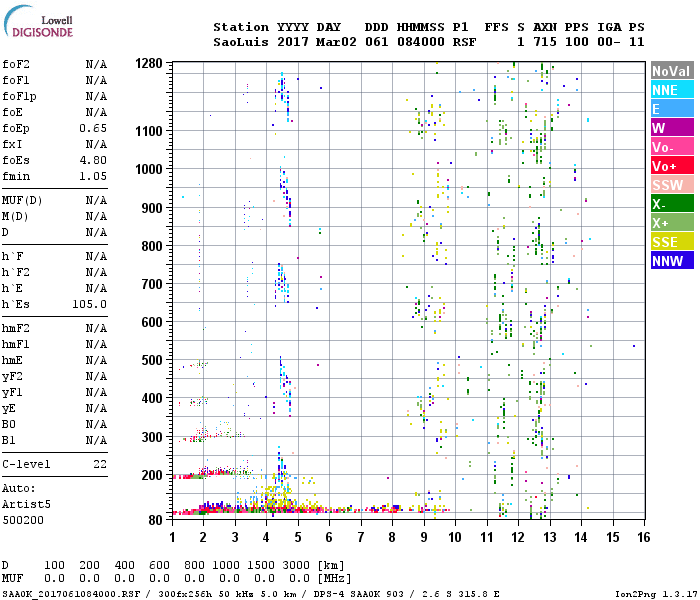Click the Lowell Digisonde logo

pyautogui.click(x=38, y=21)
